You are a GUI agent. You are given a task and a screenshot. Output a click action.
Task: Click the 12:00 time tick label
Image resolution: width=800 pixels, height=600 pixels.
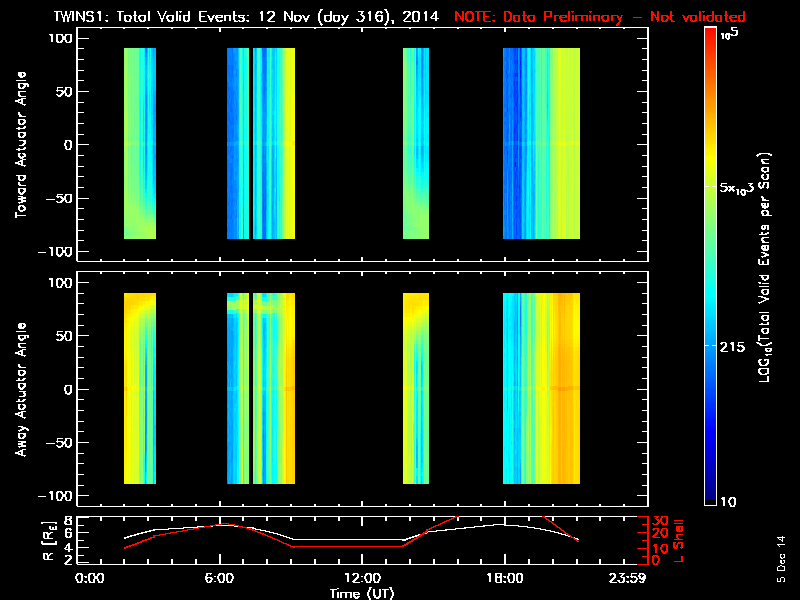pyautogui.click(x=362, y=578)
